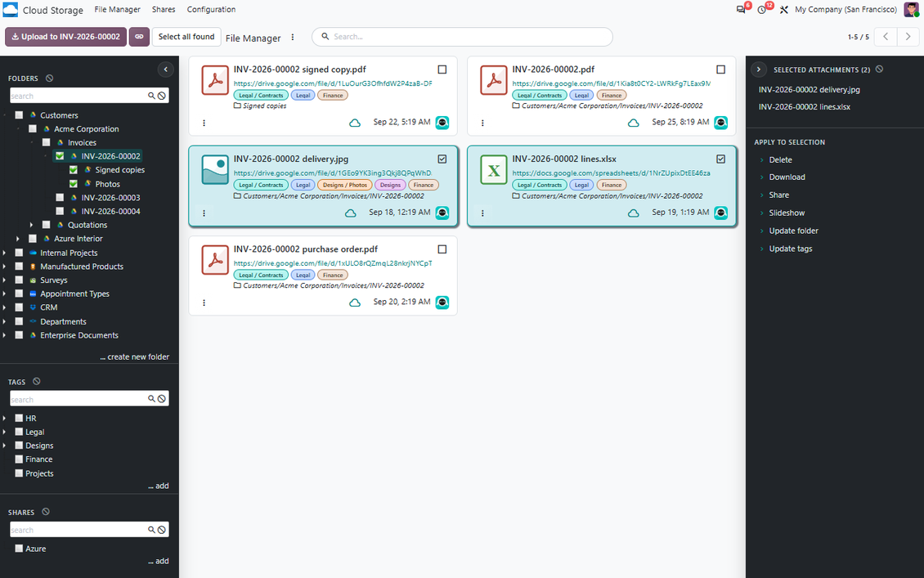The height and width of the screenshot is (578, 924).
Task: Deselect the INV-2026-00002 delivery.jpg checkbox
Action: click(442, 159)
